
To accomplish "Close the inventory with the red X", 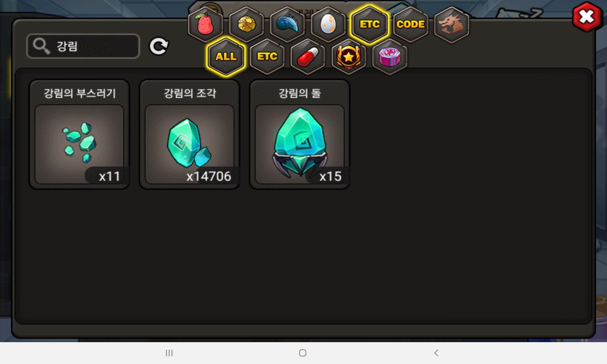I will (x=587, y=17).
